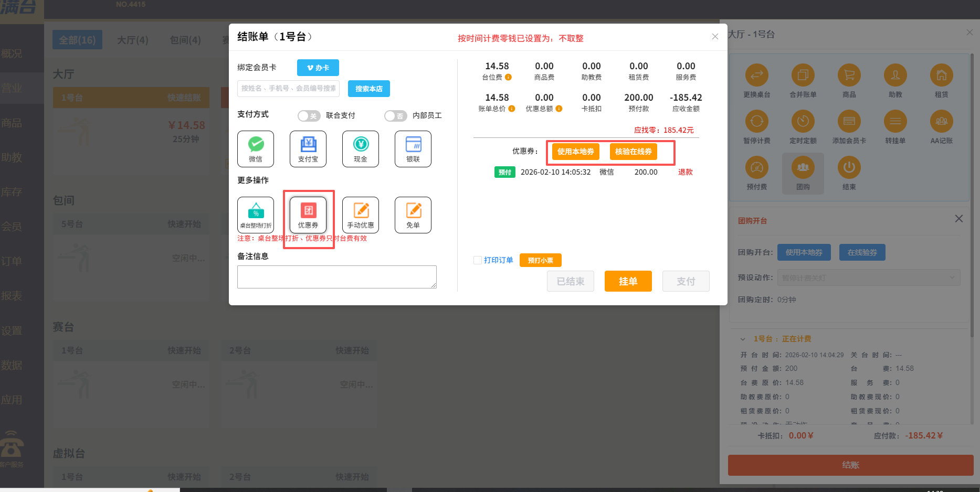This screenshot has width=980, height=492.
Task: Open the preset action (预设动作) dropdown
Action: 869,277
